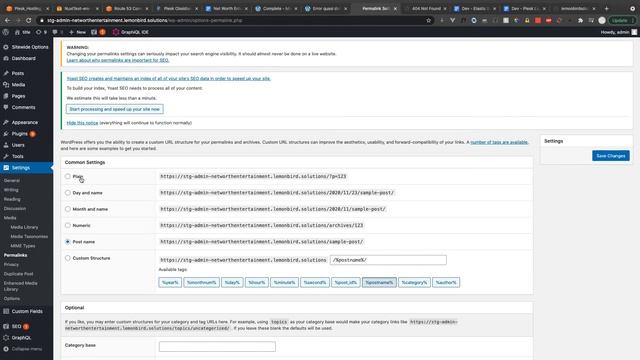The height and width of the screenshot is (360, 640).
Task: Open Custom Fields in the sidebar
Action: click(x=27, y=311)
